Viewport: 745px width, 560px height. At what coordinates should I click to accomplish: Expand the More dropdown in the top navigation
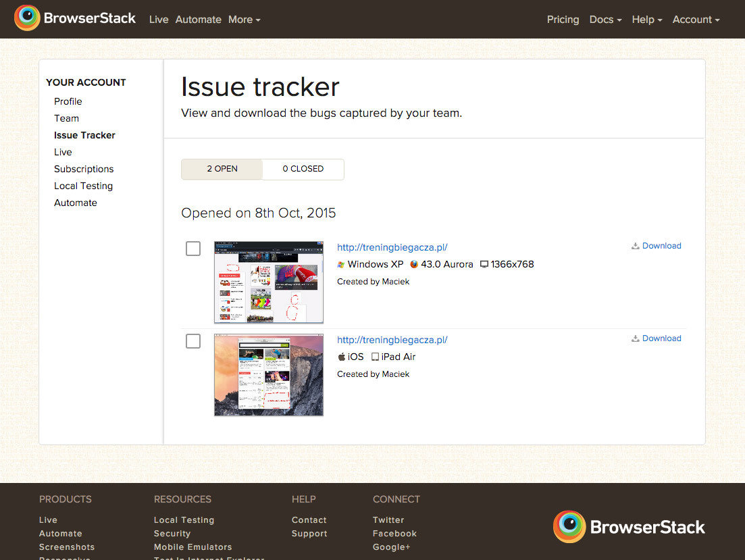point(245,20)
